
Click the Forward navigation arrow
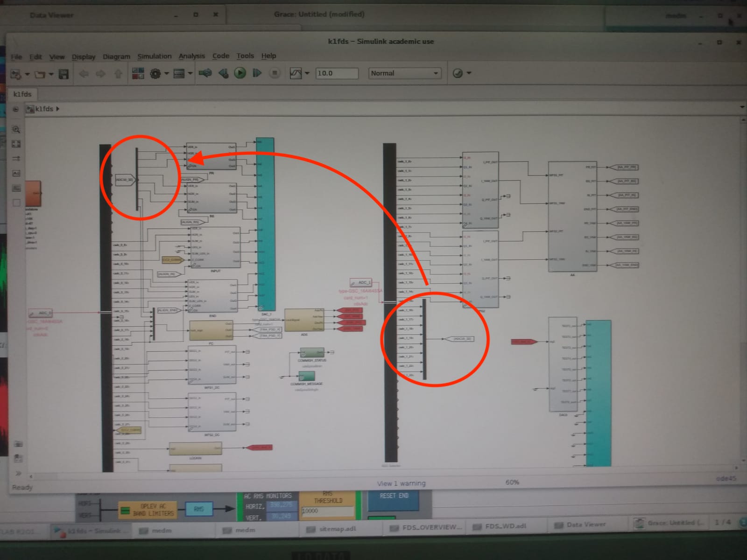point(100,73)
